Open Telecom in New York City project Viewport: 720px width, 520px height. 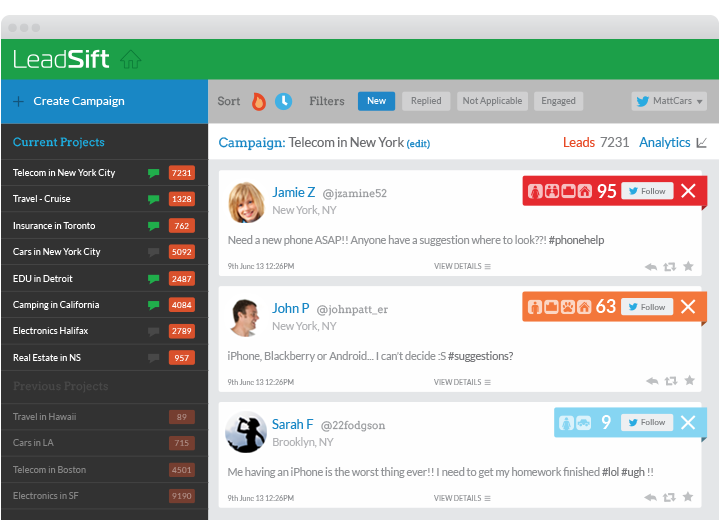point(105,173)
